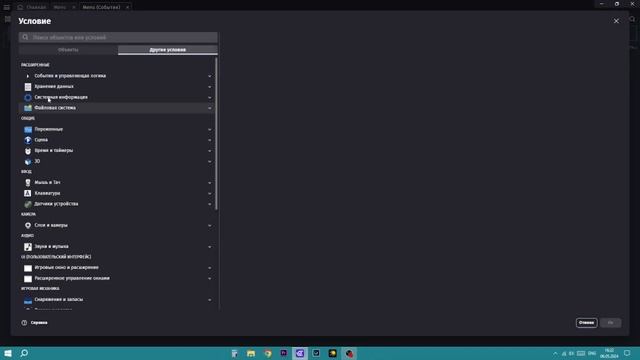Expand the Снаряжение и запасы chevron
Viewport: 640px width, 360px height.
click(x=210, y=300)
